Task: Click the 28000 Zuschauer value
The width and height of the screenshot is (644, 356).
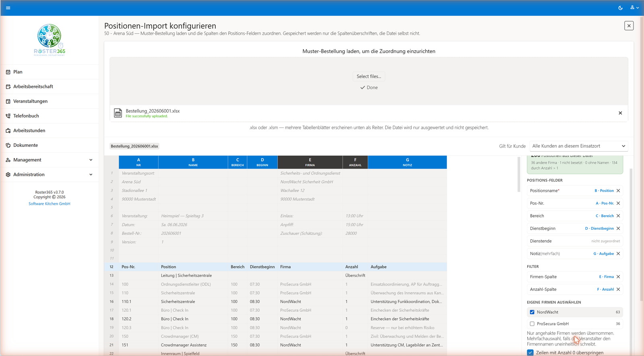Action: 355,233
